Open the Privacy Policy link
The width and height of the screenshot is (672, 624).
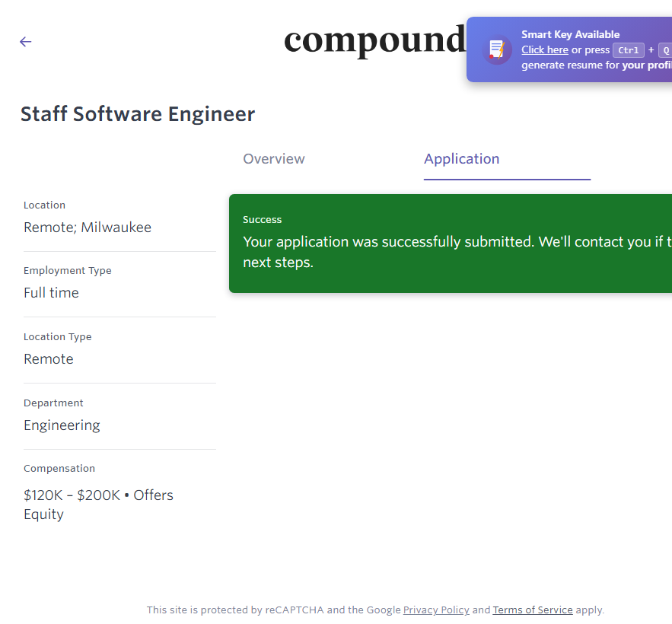(x=436, y=610)
